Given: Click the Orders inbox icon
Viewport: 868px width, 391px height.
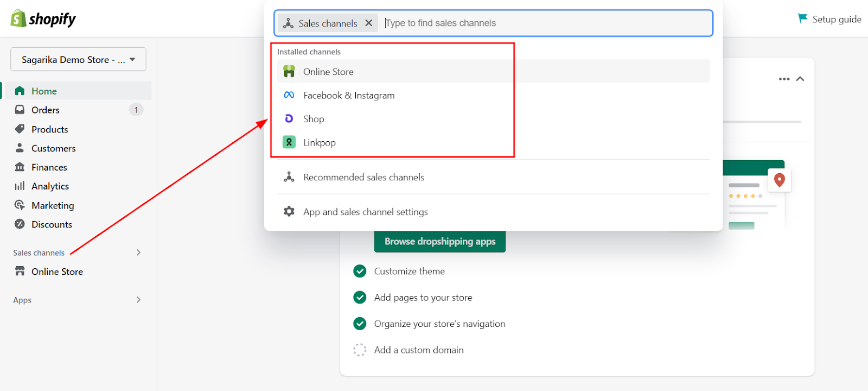Looking at the screenshot, I should pyautogui.click(x=20, y=110).
